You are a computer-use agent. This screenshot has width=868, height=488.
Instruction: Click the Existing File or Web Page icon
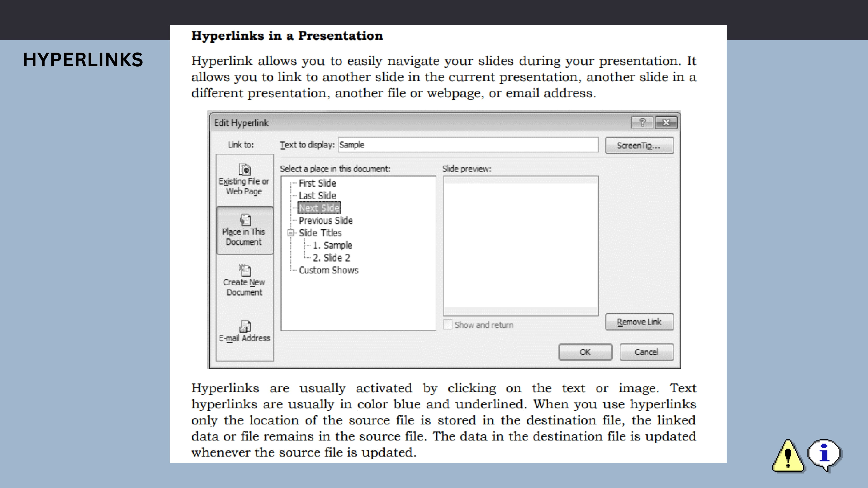point(245,170)
